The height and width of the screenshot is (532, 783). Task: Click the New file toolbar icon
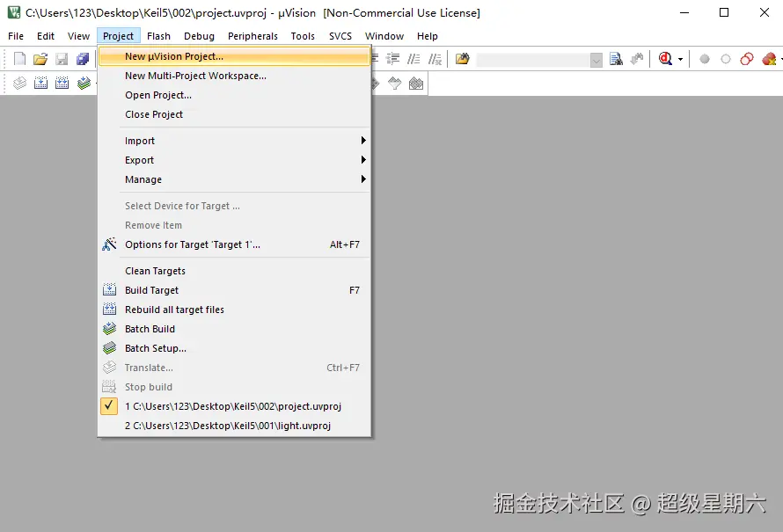pos(19,59)
